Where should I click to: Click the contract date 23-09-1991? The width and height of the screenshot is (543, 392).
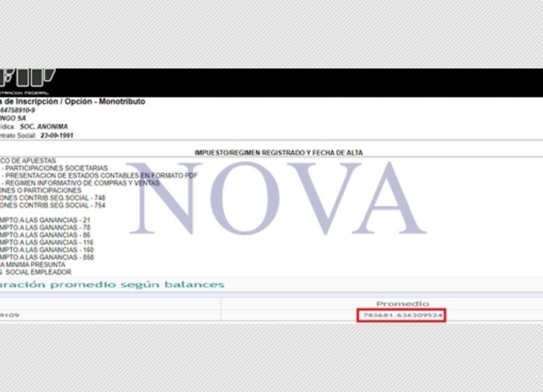pyautogui.click(x=57, y=136)
